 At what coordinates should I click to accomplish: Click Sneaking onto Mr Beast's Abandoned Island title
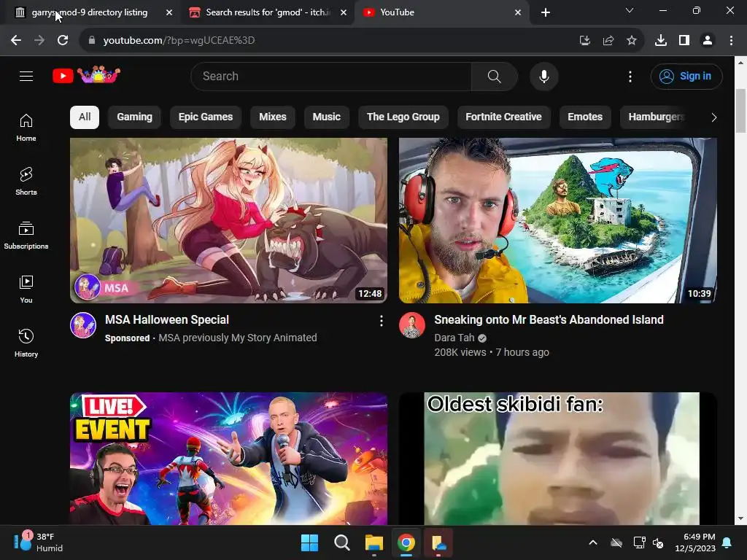(549, 320)
